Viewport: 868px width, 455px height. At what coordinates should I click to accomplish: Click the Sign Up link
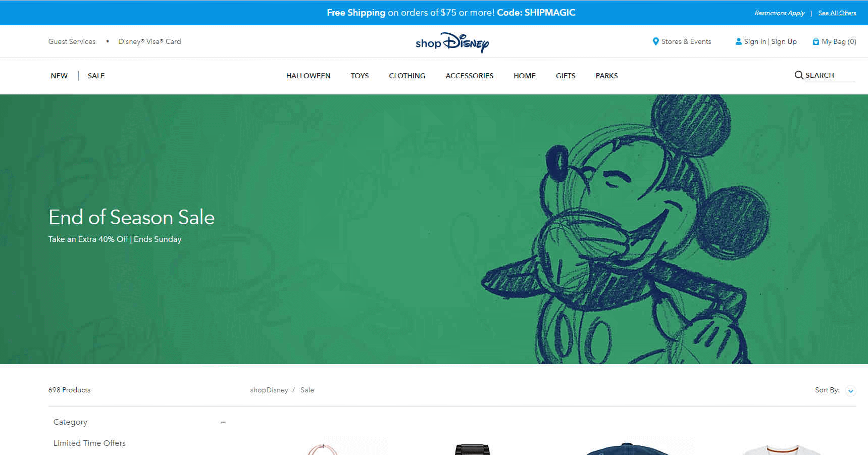click(x=784, y=41)
